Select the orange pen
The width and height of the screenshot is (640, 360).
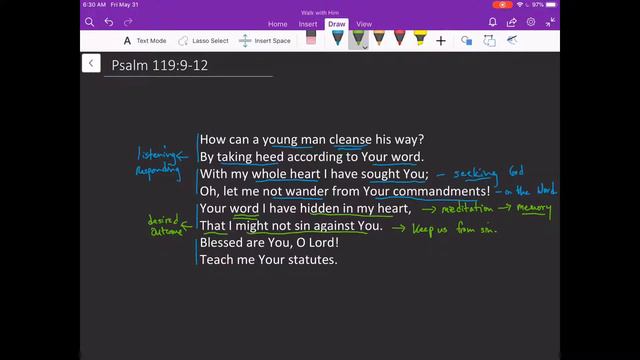coord(379,38)
